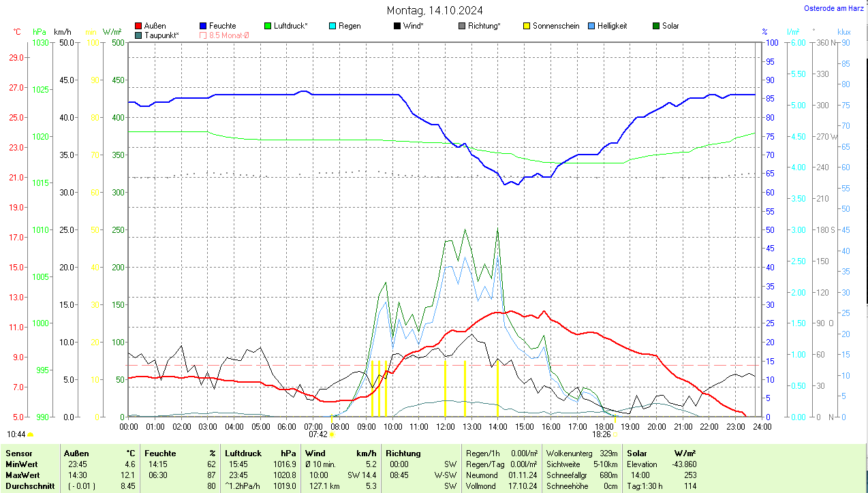Click the blue Feuchte legend square
The height and width of the screenshot is (493, 868).
[202, 26]
